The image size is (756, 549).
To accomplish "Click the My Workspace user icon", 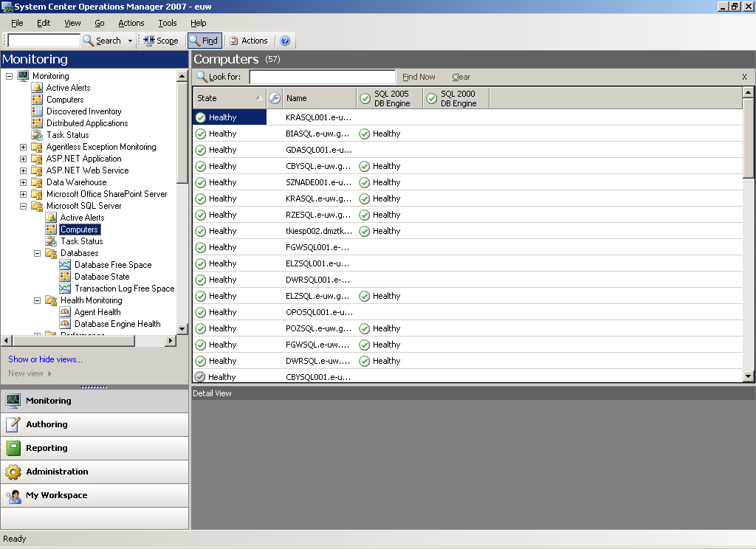I will click(x=13, y=495).
